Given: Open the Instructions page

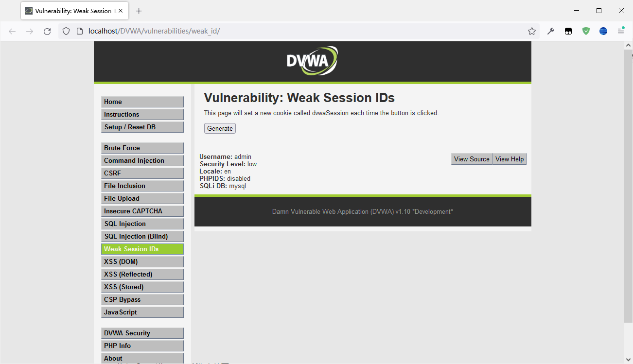Looking at the screenshot, I should (x=142, y=114).
